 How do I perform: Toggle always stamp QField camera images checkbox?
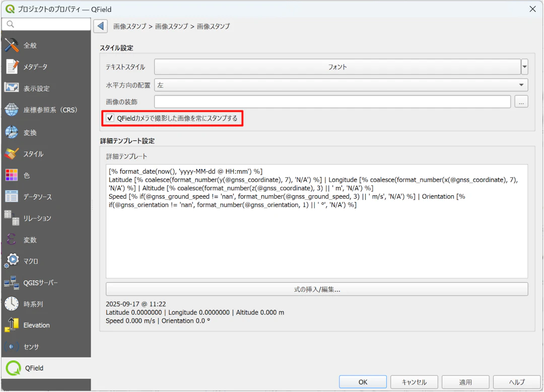click(110, 118)
